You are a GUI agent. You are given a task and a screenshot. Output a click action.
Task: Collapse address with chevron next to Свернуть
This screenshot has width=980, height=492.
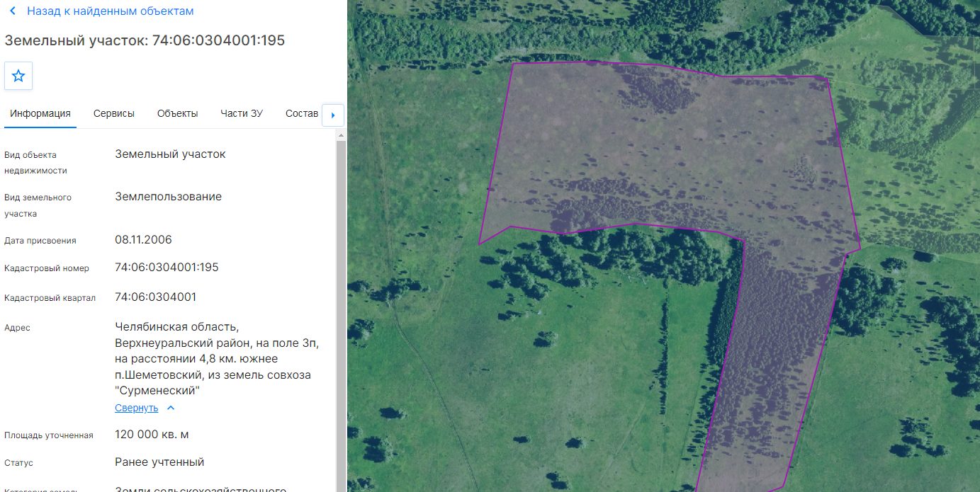point(171,408)
